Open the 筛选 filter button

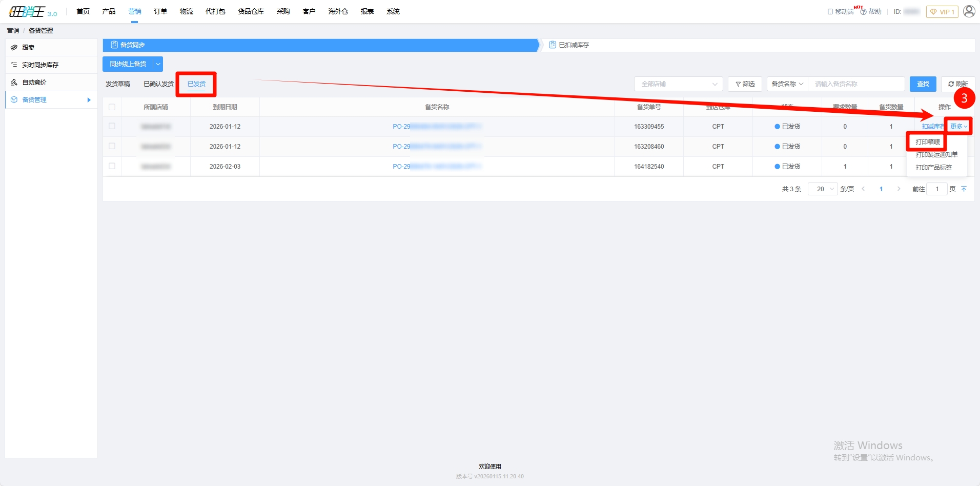pos(745,84)
